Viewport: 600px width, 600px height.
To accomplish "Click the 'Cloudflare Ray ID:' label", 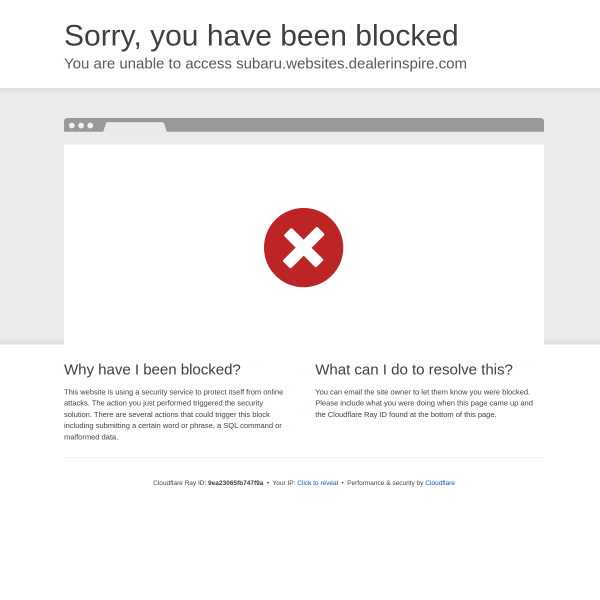I will 179,483.
